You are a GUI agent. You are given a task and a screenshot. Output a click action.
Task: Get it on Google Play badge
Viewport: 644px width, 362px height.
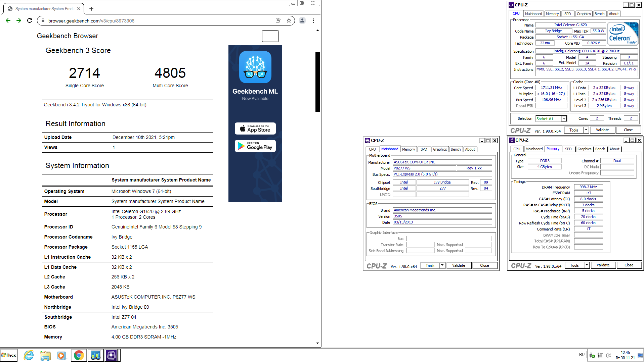pos(255,146)
